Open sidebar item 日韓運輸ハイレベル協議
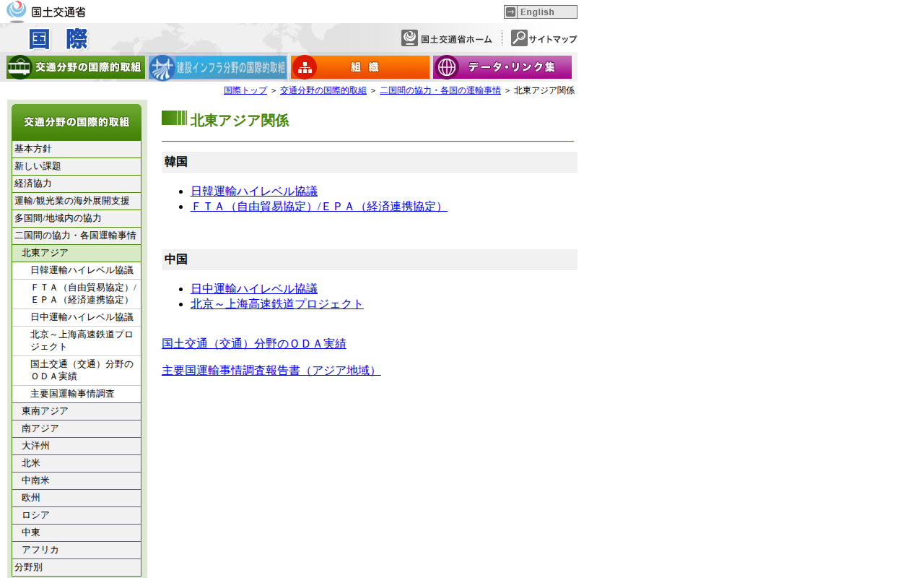924x578 pixels. pyautogui.click(x=77, y=270)
